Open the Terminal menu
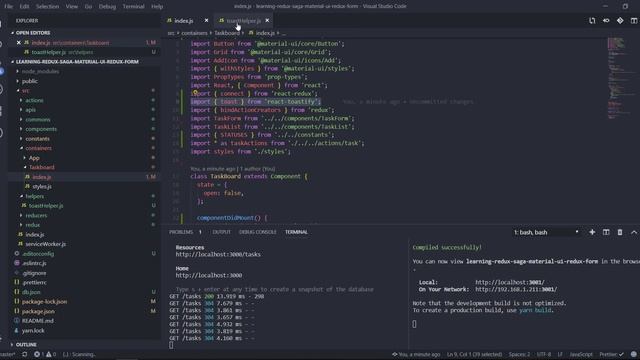The width and height of the screenshot is (640, 360). point(133,6)
